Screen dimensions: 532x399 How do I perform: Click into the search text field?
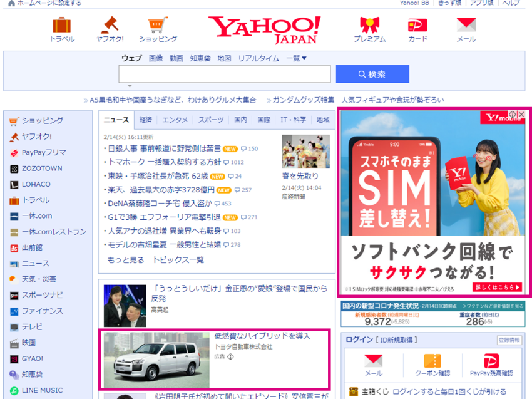click(x=225, y=74)
